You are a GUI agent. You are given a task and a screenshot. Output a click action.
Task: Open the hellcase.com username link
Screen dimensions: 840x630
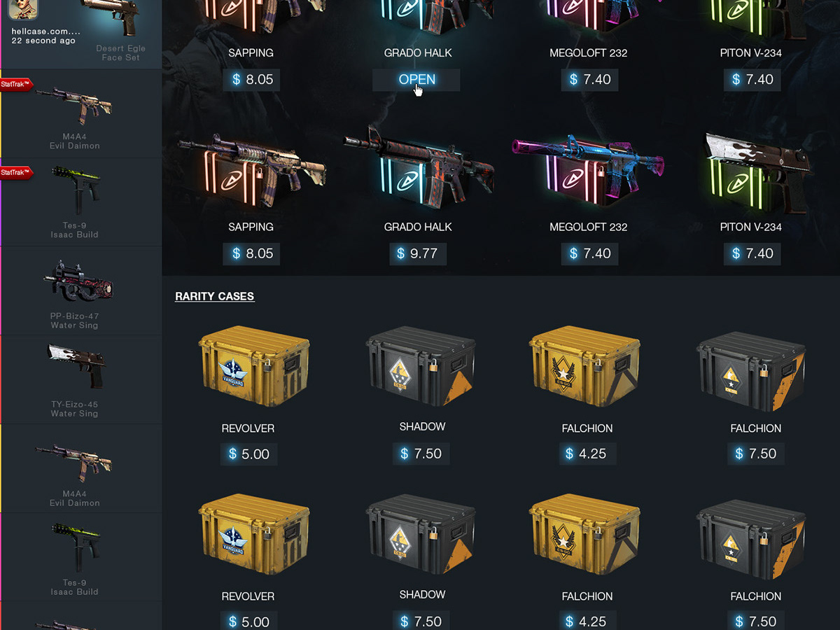[46, 31]
